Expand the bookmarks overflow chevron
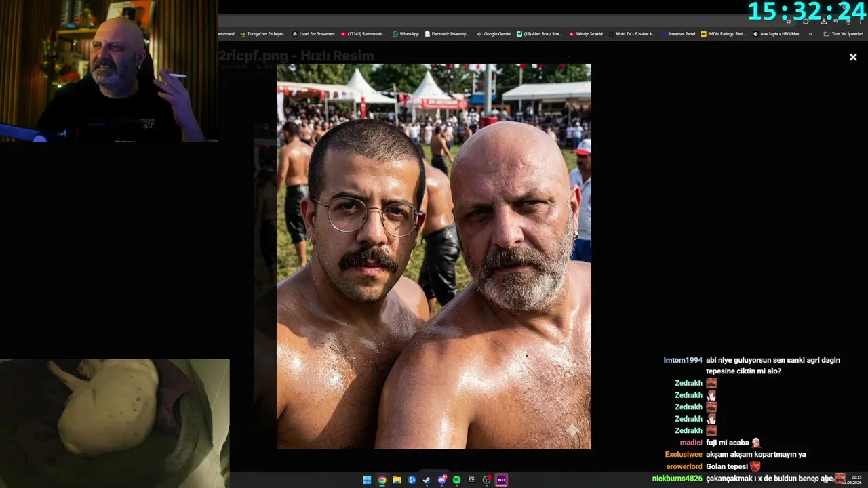This screenshot has height=488, width=868. pos(810,34)
